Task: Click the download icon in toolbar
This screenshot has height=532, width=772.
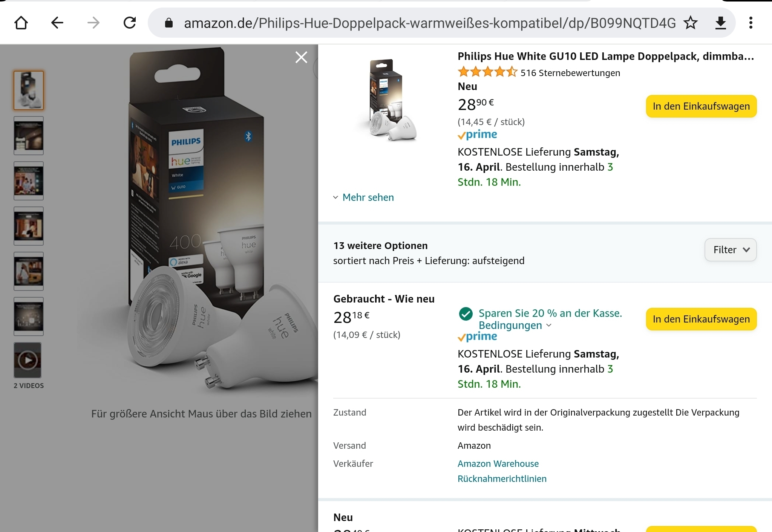Action: [x=720, y=23]
